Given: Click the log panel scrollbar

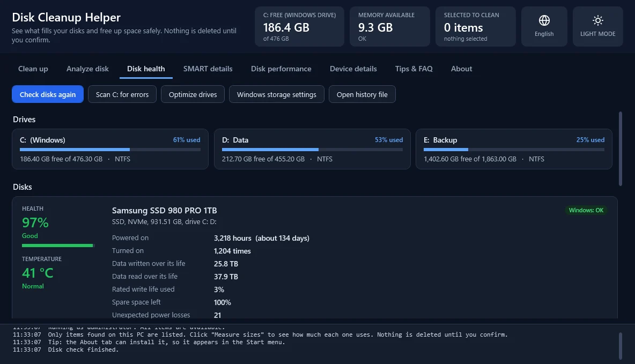Looking at the screenshot, I should pyautogui.click(x=620, y=346).
